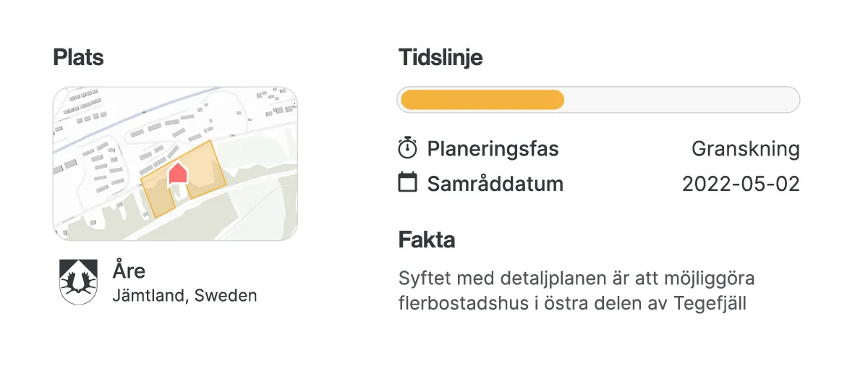Click the calendar icon beside Samråddatum
Screen dimensions: 868x366
pyautogui.click(x=408, y=183)
